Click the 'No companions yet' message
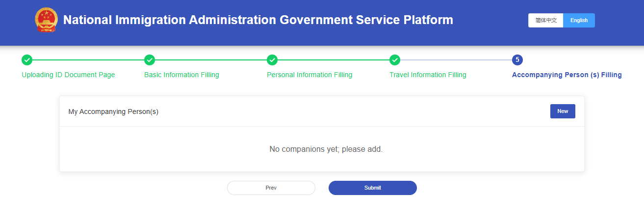This screenshot has height=224, width=644. (326, 149)
